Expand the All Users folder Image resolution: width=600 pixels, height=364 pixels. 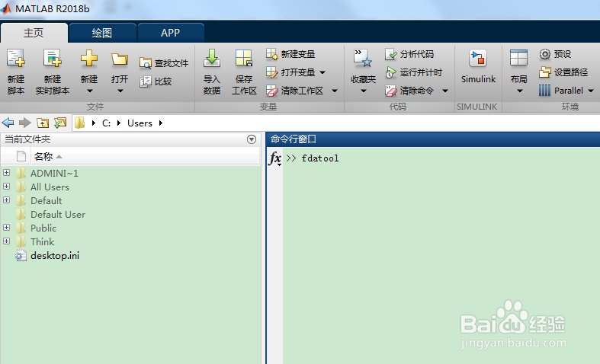click(7, 187)
